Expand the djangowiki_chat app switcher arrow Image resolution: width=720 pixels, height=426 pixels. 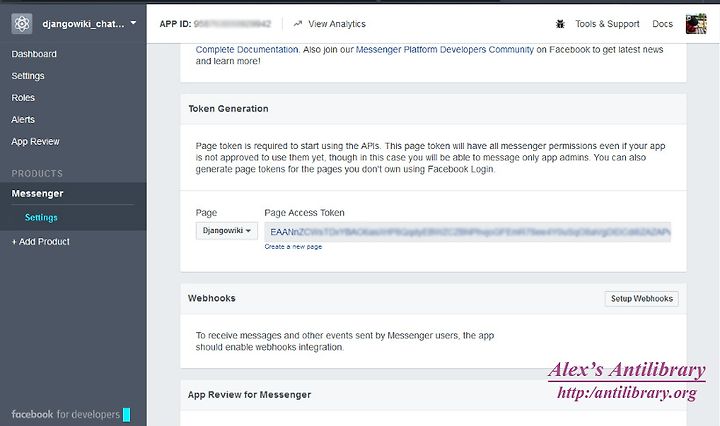tap(133, 22)
